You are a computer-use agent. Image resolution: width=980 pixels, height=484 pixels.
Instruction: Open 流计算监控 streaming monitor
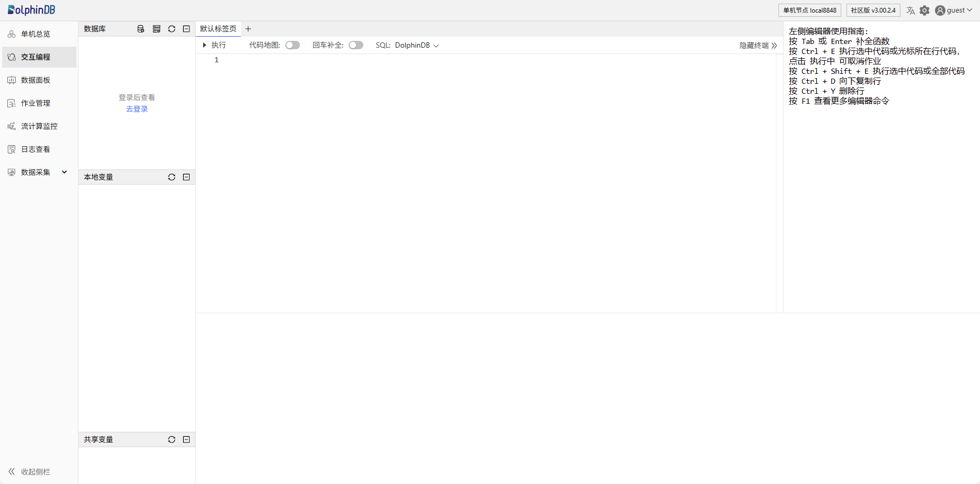(x=39, y=126)
